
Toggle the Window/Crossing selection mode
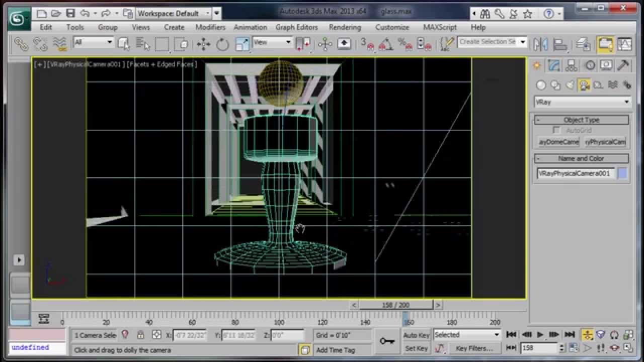point(182,45)
